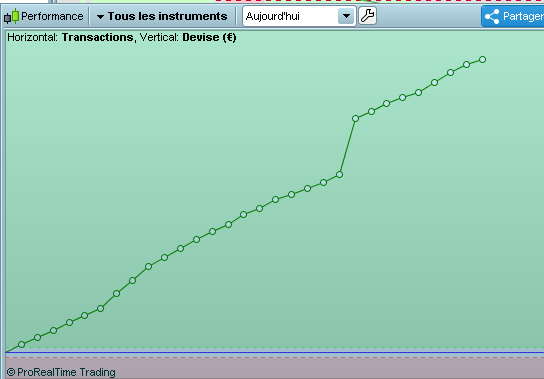
Task: Click the Transactions horizontal axis label
Action: click(x=97, y=37)
